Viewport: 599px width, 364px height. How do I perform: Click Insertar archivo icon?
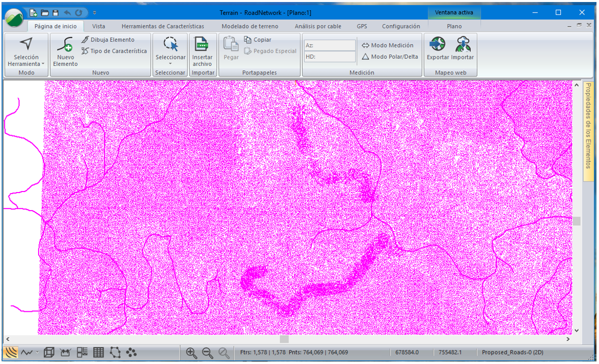[202, 45]
